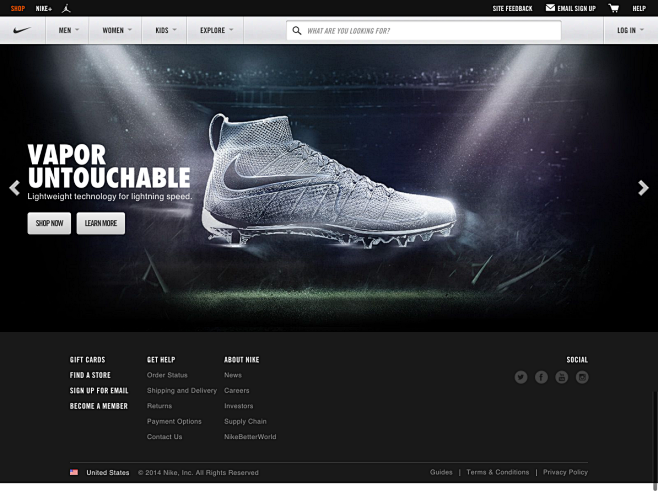This screenshot has height=492, width=658.
Task: Open Nike Instagram social icon
Action: click(x=582, y=377)
